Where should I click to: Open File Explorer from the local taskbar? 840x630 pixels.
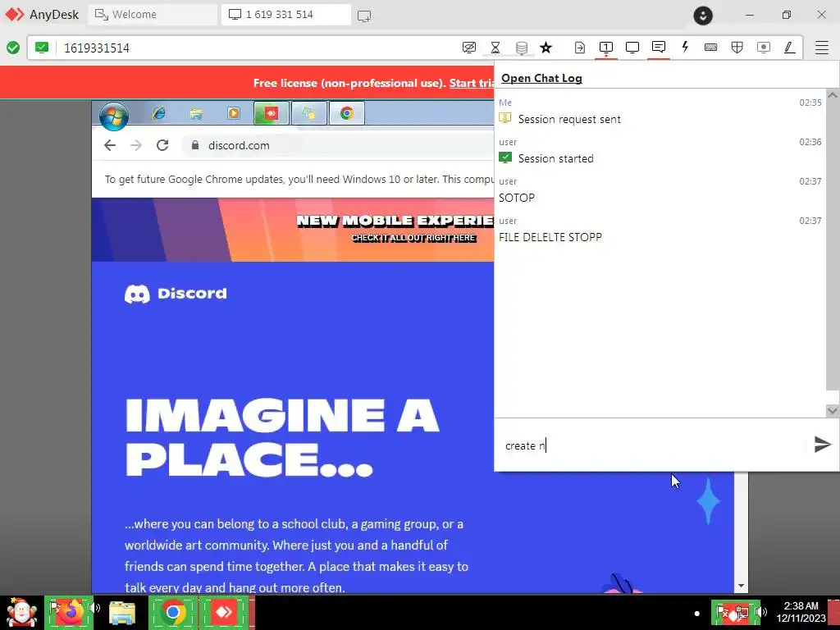coord(122,612)
